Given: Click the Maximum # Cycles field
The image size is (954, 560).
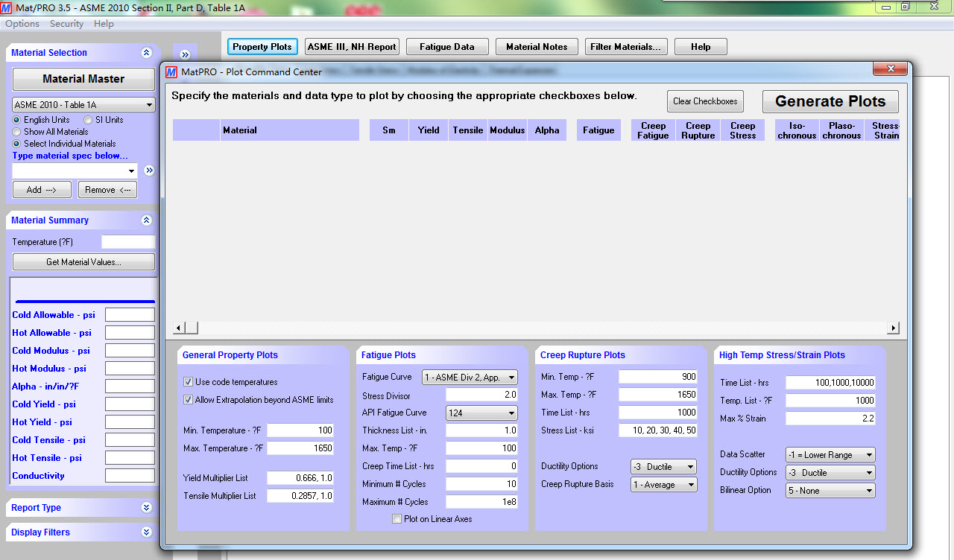Looking at the screenshot, I should pos(481,502).
